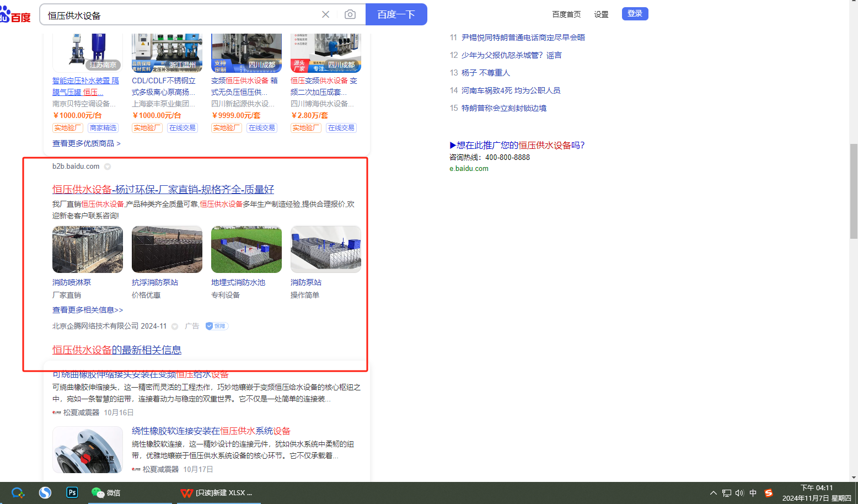Click source 松夏减震器 dated 10月16日
This screenshot has height=504, width=858.
tap(81, 412)
